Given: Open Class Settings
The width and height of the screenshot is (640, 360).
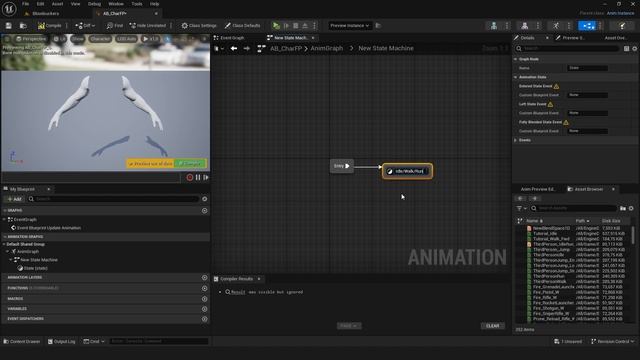Looking at the screenshot, I should point(199,26).
